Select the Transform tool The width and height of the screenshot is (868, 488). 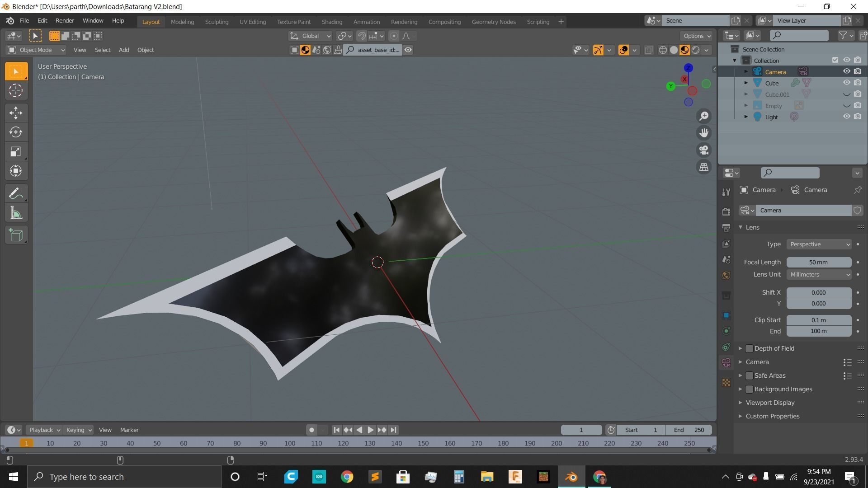pyautogui.click(x=16, y=171)
